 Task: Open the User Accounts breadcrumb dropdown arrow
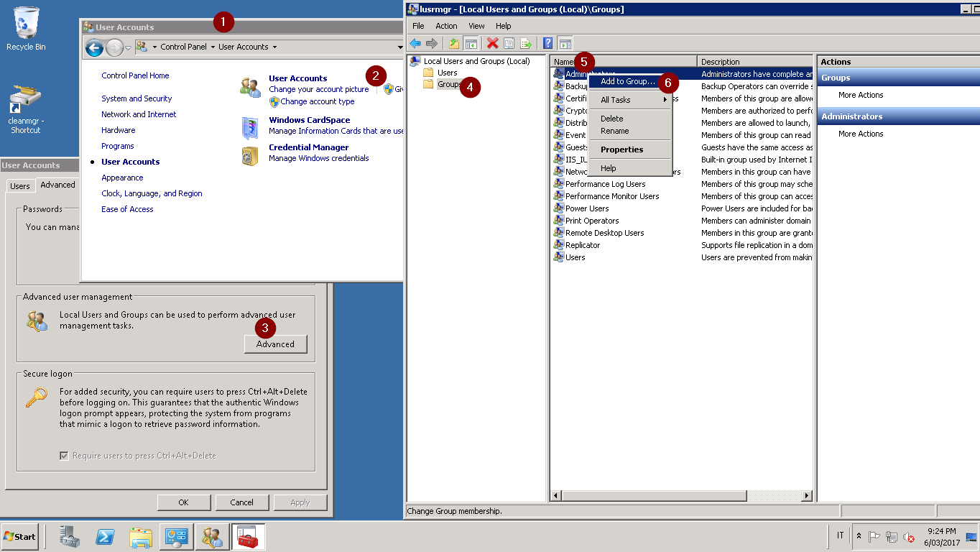274,47
